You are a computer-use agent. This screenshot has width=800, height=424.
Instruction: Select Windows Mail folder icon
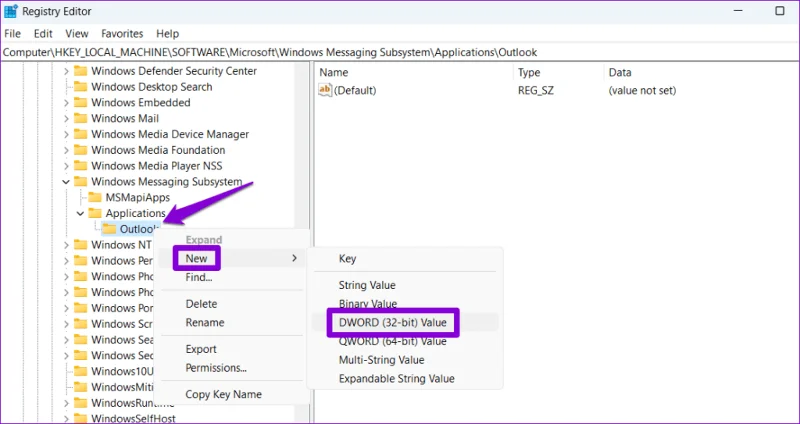point(81,118)
